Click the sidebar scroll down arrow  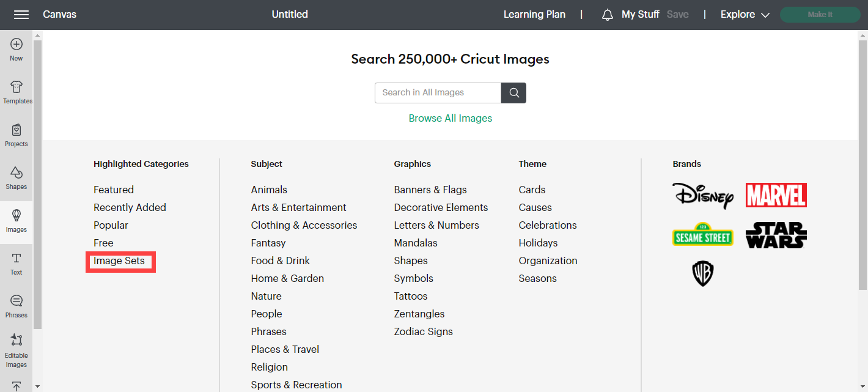(37, 386)
